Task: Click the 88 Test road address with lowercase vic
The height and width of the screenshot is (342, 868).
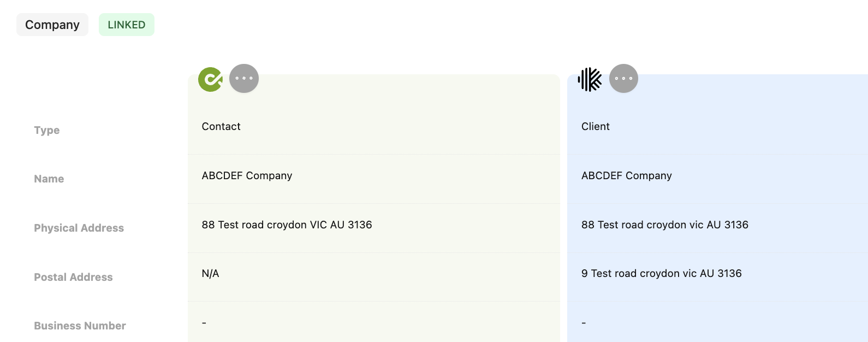Action: coord(665,225)
